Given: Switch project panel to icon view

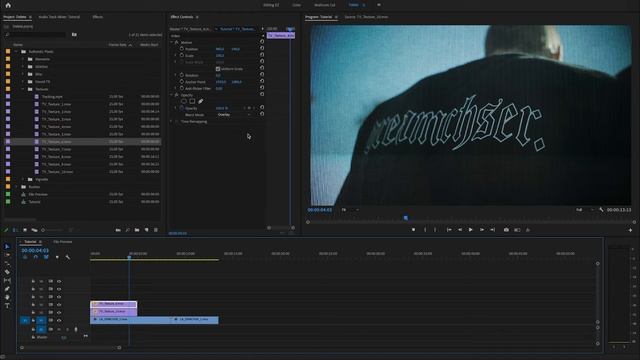Looking at the screenshot, I should tap(25, 230).
